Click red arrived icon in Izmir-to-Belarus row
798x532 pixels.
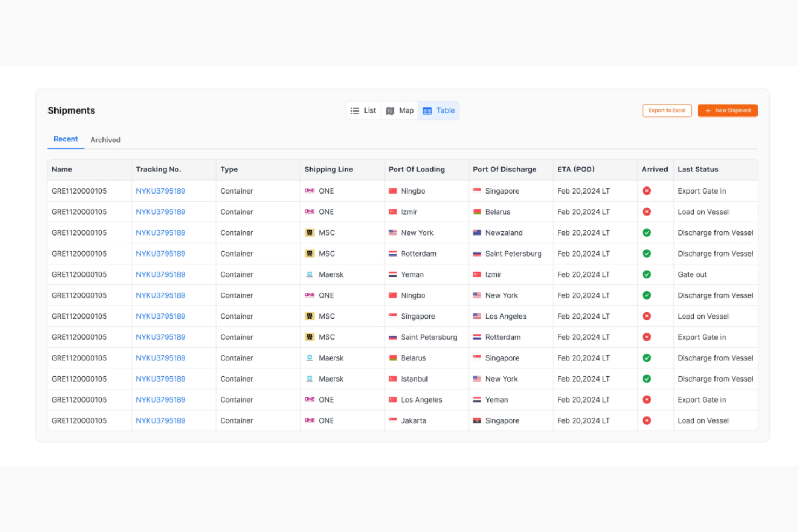point(647,212)
